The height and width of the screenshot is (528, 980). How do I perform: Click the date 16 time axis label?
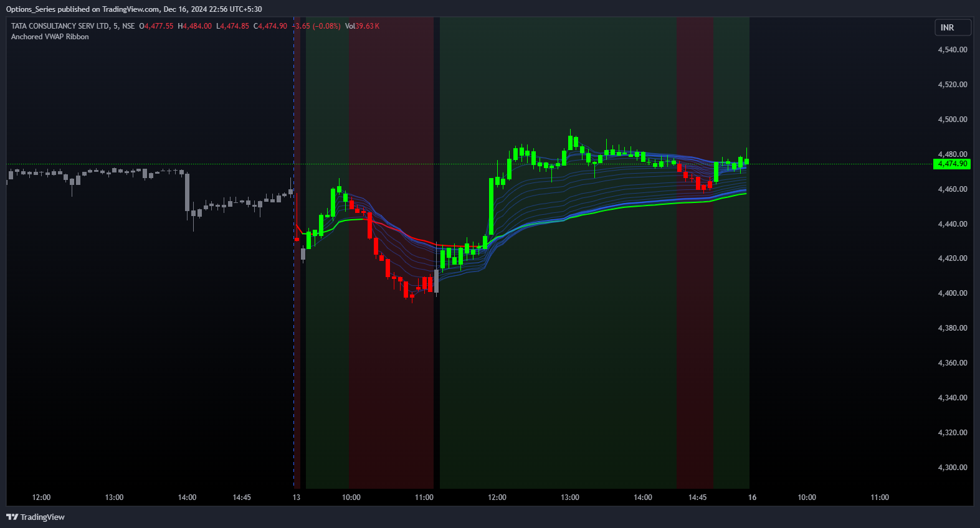752,497
